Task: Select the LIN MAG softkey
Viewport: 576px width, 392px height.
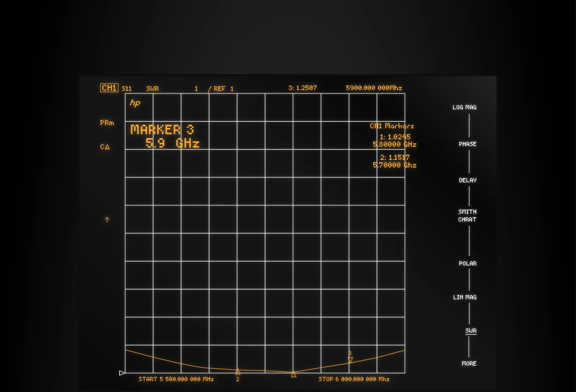Action: tap(465, 297)
